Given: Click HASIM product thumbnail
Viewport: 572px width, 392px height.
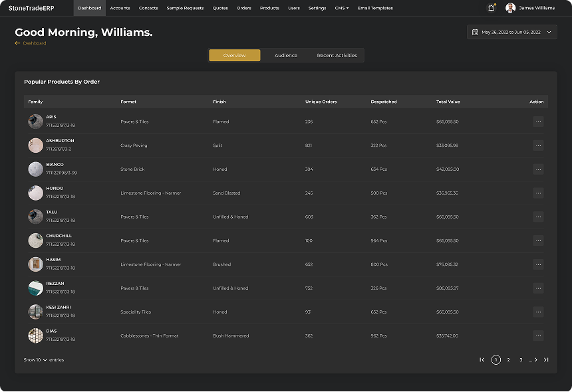Looking at the screenshot, I should (36, 264).
